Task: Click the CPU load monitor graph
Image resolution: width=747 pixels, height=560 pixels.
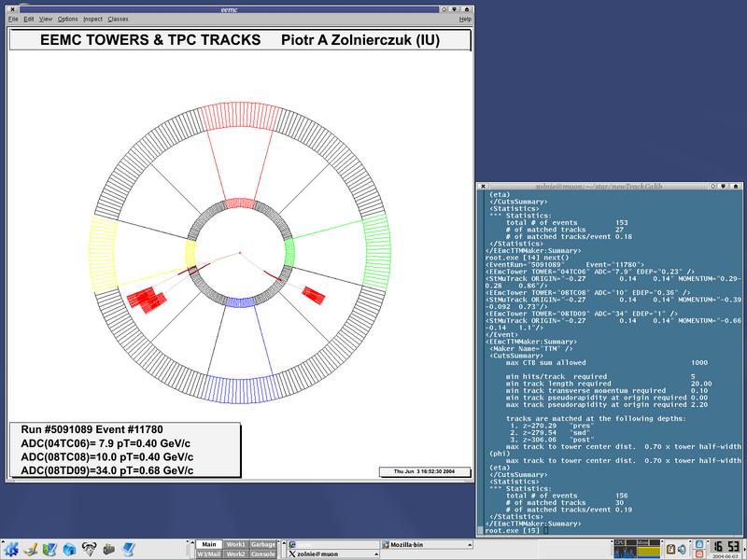Action: pyautogui.click(x=625, y=549)
